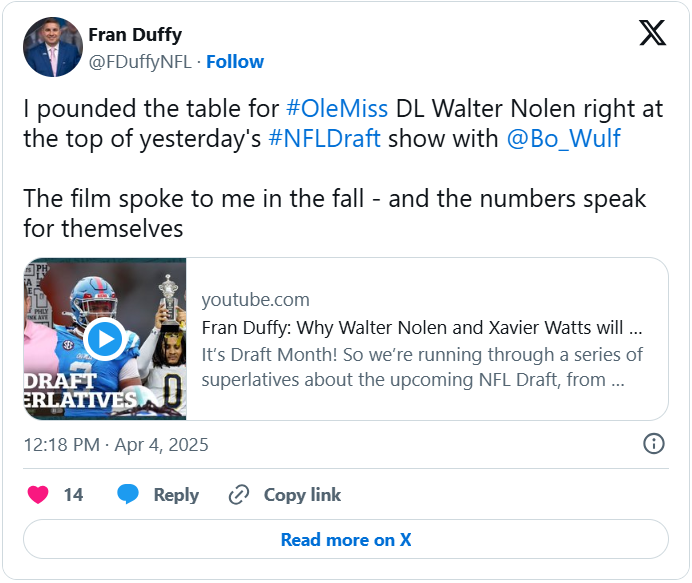
Task: Click the Reply label
Action: point(176,495)
